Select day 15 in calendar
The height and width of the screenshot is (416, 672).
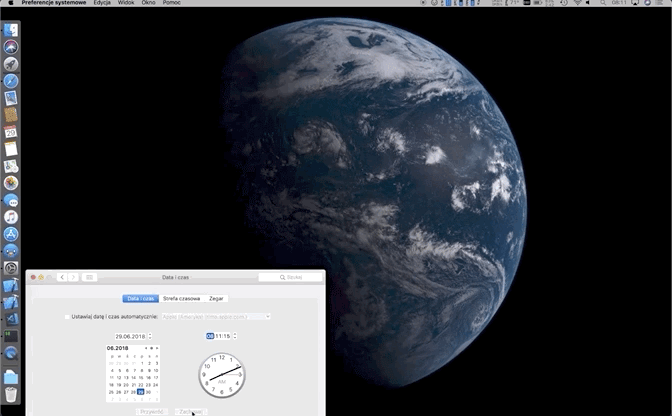[x=141, y=378]
